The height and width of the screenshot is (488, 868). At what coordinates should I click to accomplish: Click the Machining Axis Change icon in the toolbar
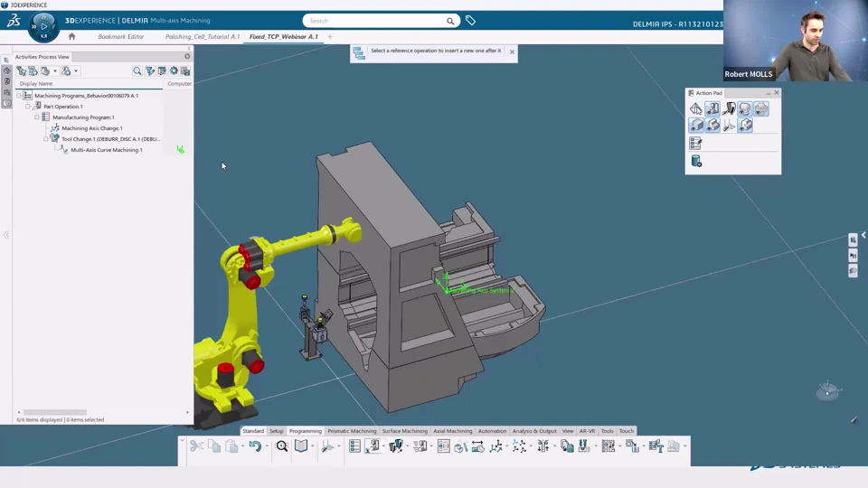tap(496, 446)
